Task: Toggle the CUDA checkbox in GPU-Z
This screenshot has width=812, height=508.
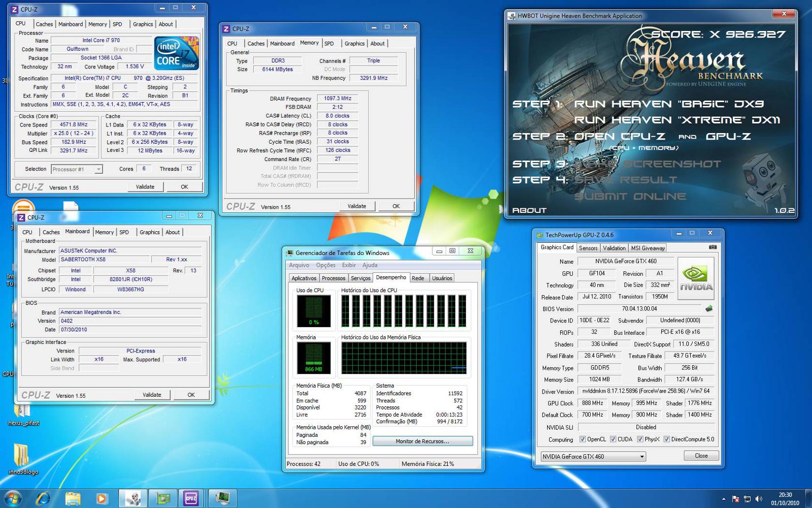Action: [613, 439]
